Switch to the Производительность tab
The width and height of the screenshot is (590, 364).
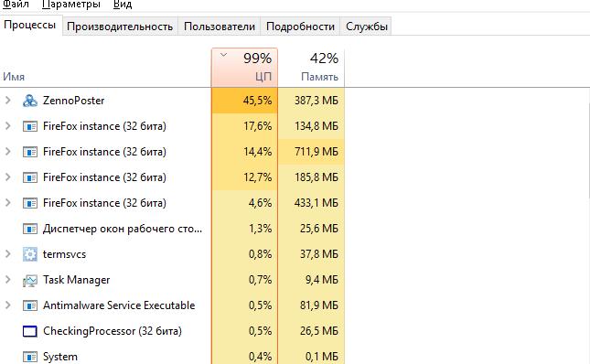(120, 27)
